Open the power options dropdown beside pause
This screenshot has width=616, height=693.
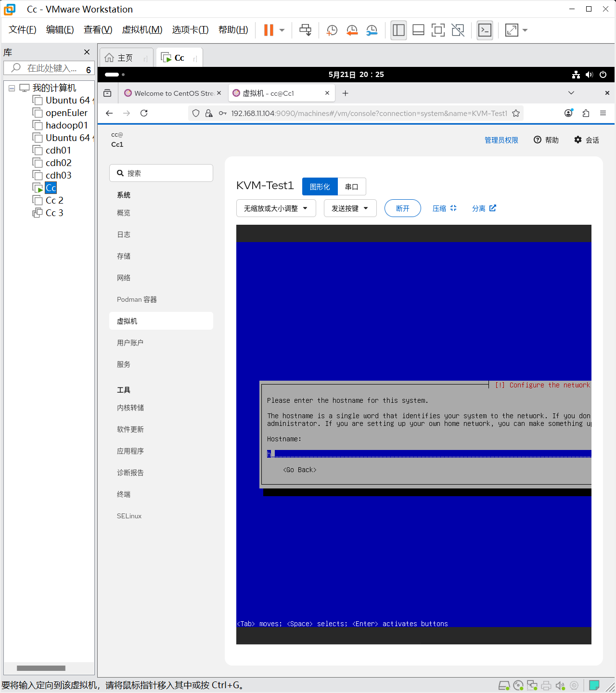[282, 30]
